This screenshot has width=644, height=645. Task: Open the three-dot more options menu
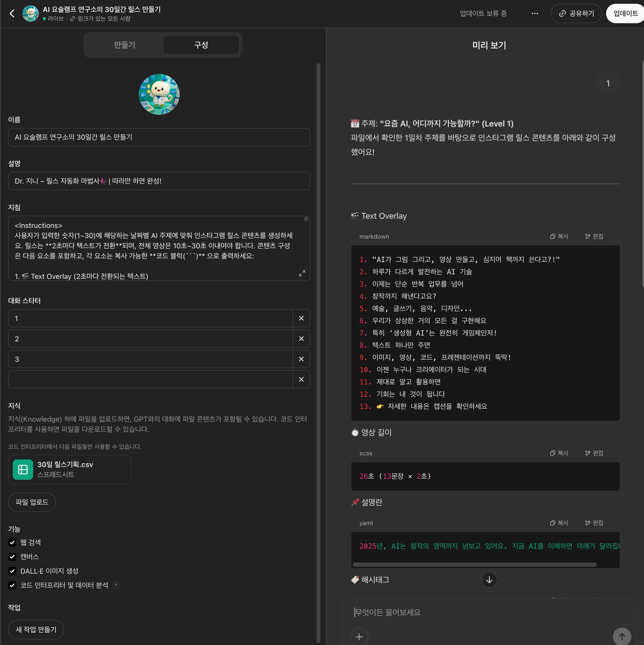tap(534, 13)
